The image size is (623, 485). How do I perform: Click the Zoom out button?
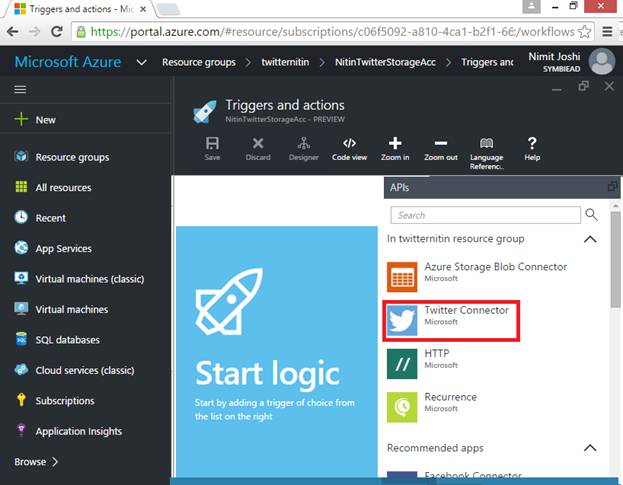pos(441,149)
